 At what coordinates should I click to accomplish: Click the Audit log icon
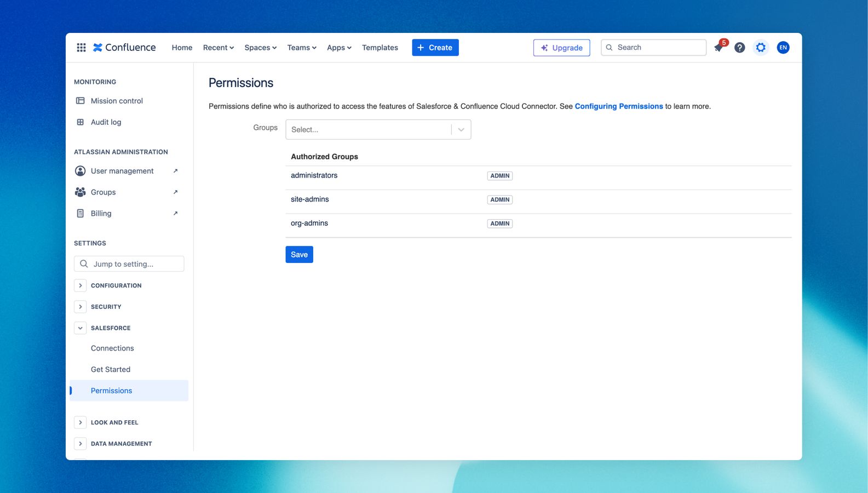[x=80, y=122]
